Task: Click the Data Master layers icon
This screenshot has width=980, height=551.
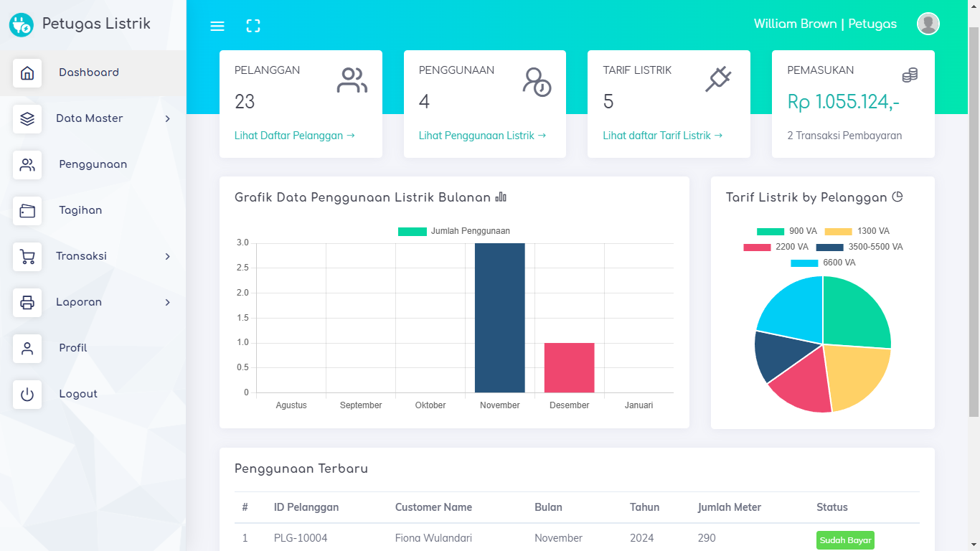Action: pyautogui.click(x=27, y=118)
